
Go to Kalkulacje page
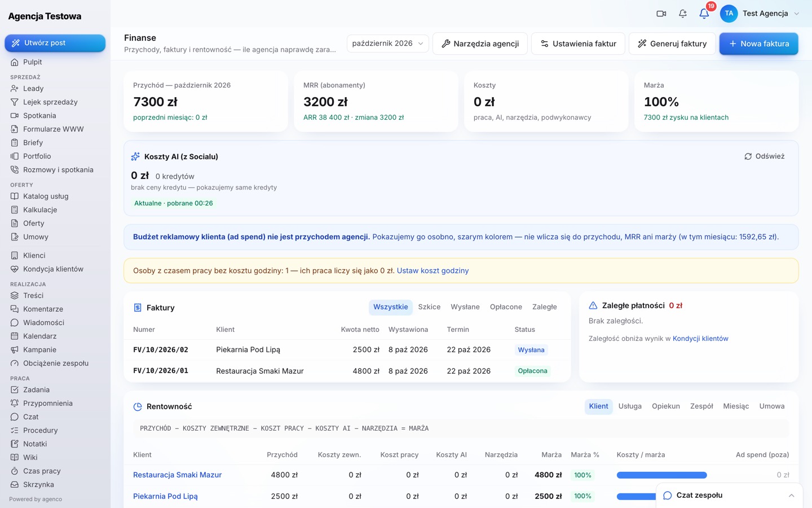[55, 210]
